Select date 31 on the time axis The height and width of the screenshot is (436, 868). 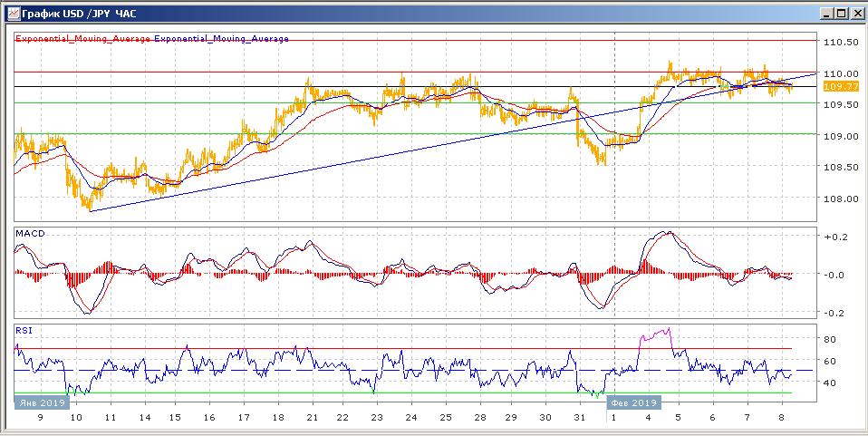tap(579, 418)
